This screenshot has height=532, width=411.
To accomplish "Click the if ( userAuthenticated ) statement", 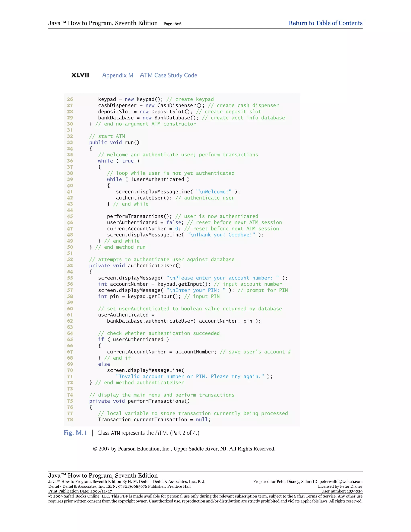I will pyautogui.click(x=133, y=339).
